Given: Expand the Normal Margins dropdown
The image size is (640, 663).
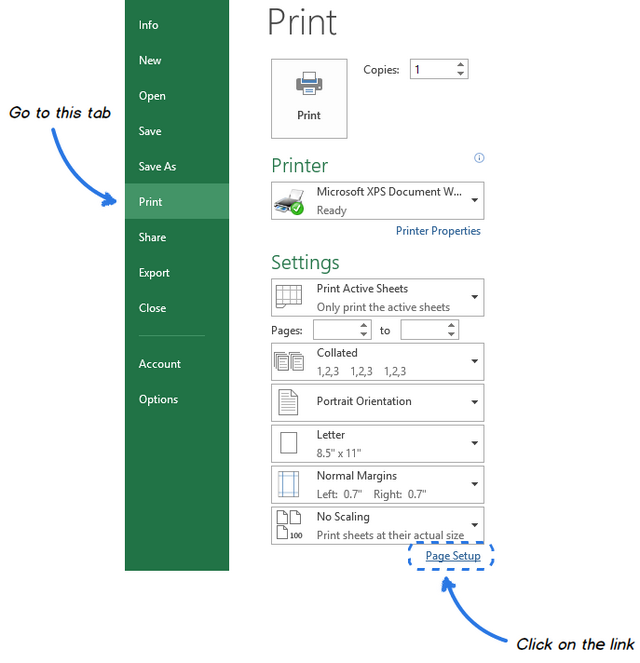Looking at the screenshot, I should click(x=474, y=484).
